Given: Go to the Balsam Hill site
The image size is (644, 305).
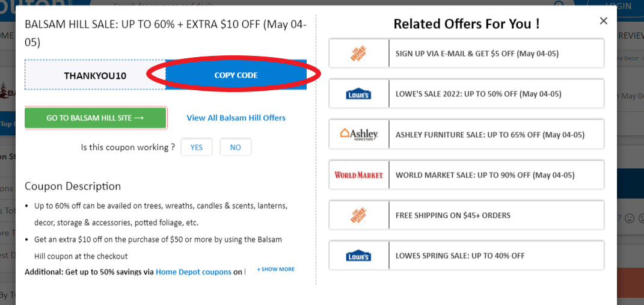Looking at the screenshot, I should (95, 118).
